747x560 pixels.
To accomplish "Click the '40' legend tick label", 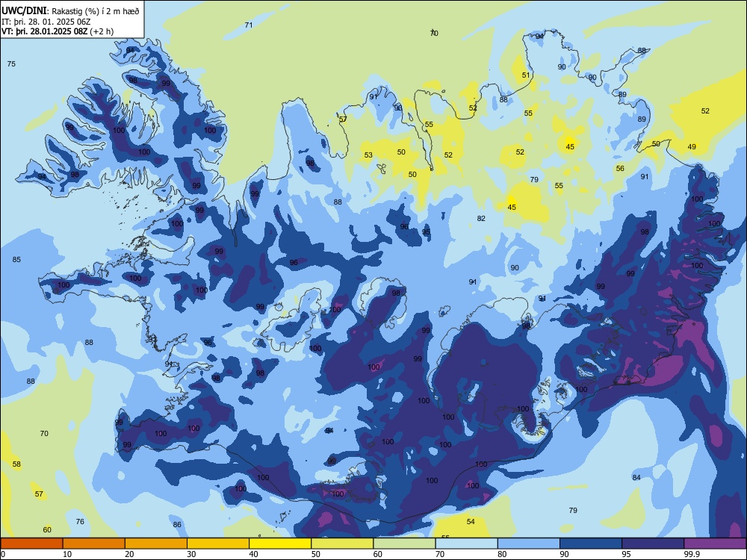I will (x=253, y=554).
